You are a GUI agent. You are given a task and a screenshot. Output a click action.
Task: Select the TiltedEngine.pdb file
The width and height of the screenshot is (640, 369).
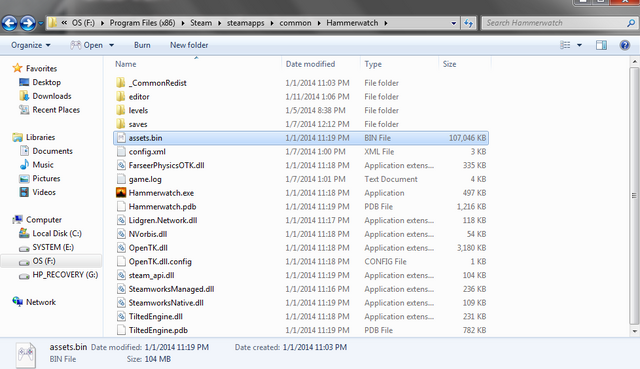coord(158,330)
